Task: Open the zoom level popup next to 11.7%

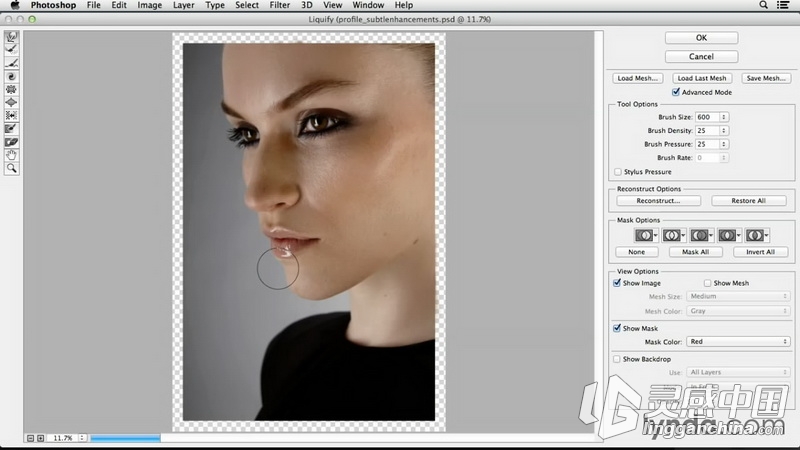Action: click(x=82, y=438)
